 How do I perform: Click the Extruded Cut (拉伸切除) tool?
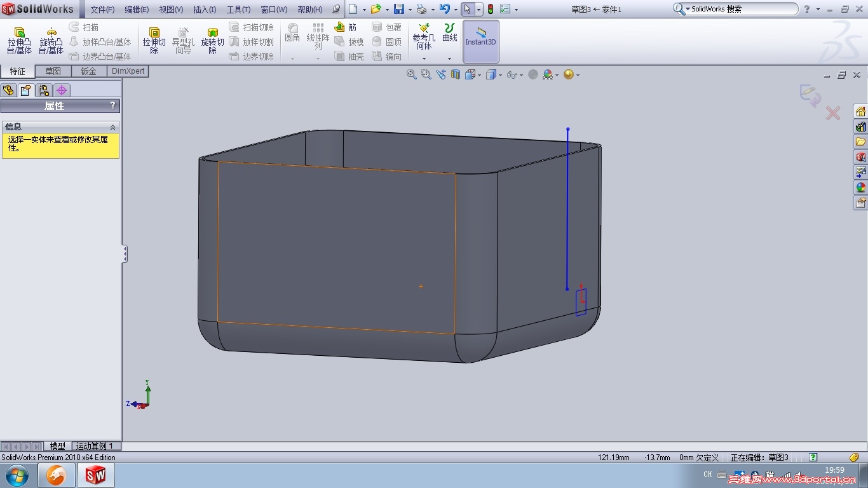(x=154, y=41)
